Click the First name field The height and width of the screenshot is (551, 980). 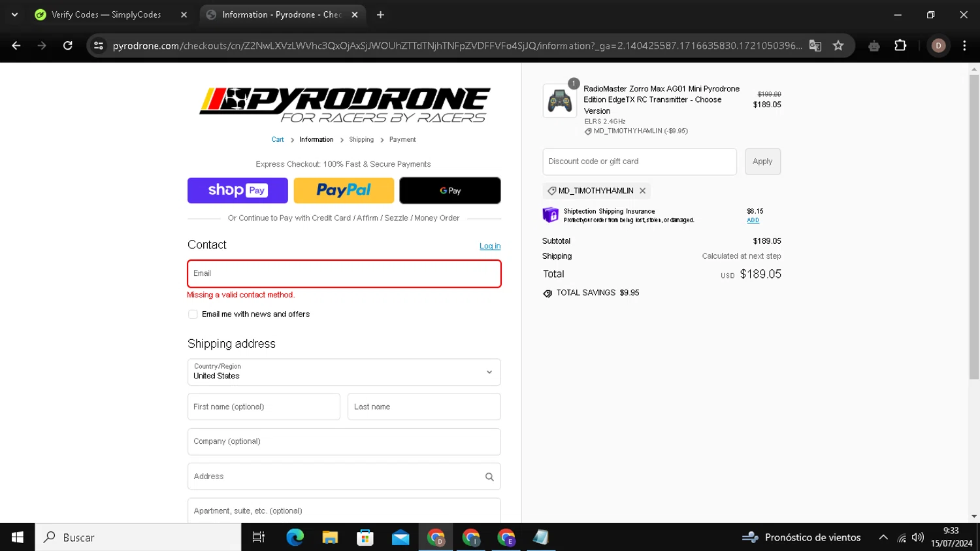click(264, 407)
